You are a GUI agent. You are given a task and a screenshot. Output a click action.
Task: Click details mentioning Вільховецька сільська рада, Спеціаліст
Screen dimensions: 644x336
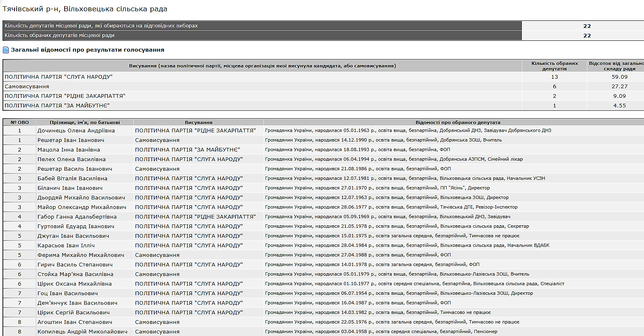tap(415, 284)
